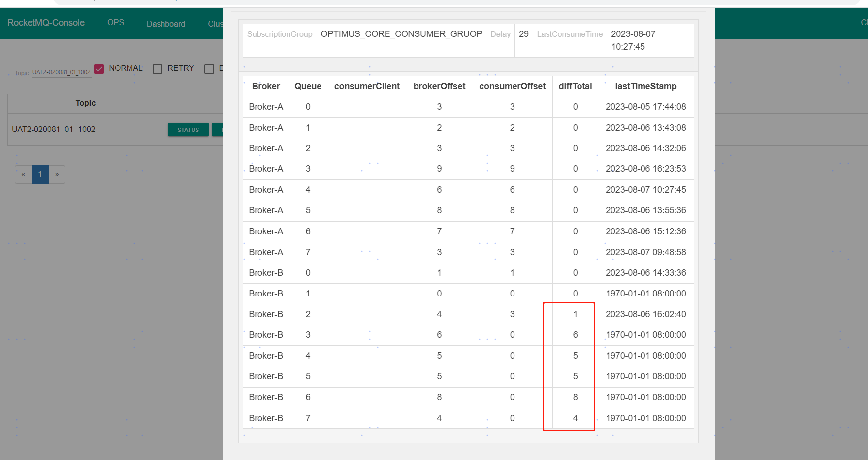Click brokerOffset 8 in Broker-B queue 6 row

coord(439,397)
